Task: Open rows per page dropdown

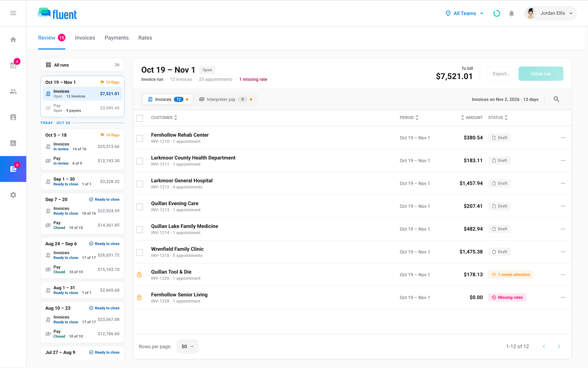Action: (x=187, y=347)
